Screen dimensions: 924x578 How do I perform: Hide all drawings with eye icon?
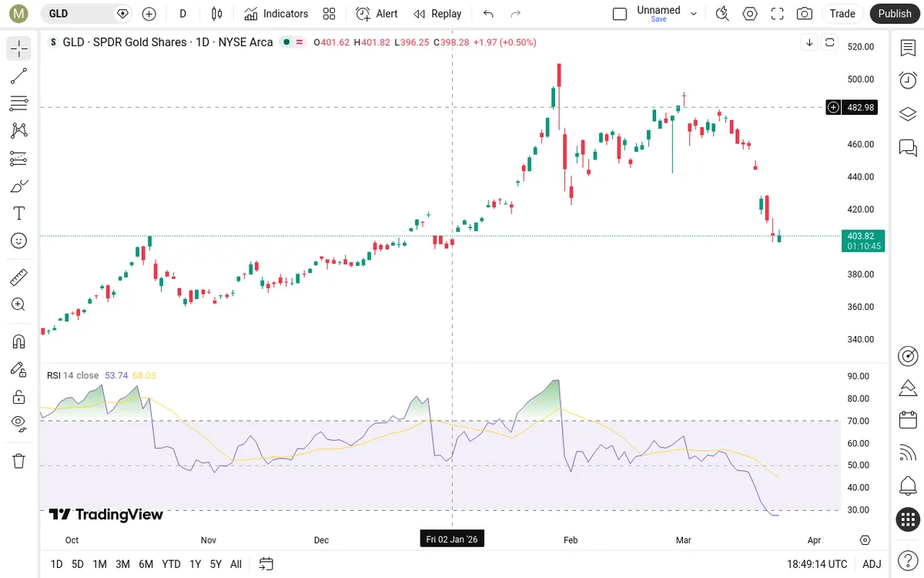coord(19,422)
